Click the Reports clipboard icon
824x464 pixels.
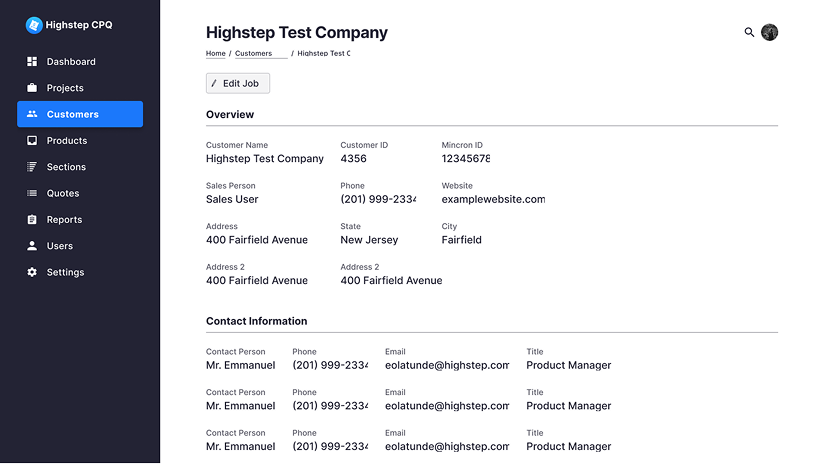(x=32, y=220)
